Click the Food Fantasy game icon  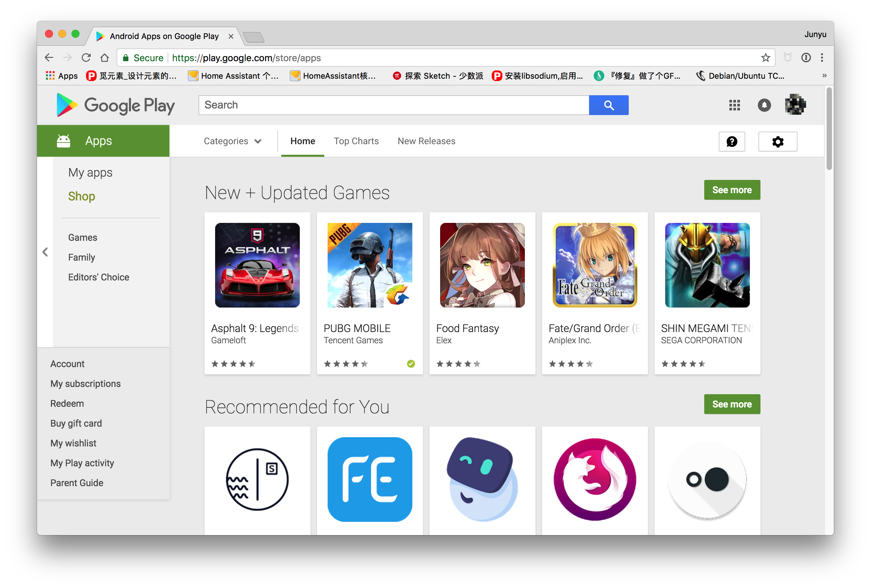pos(482,266)
